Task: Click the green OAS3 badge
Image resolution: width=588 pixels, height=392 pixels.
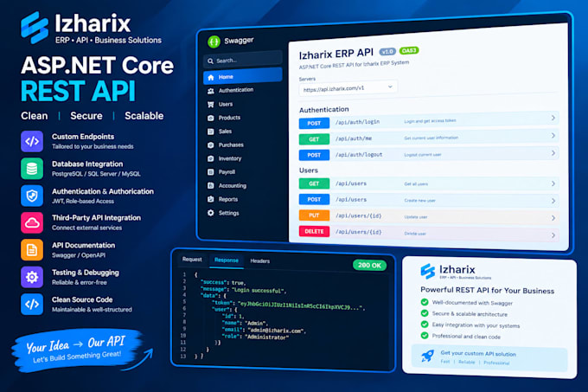Action: pos(409,51)
